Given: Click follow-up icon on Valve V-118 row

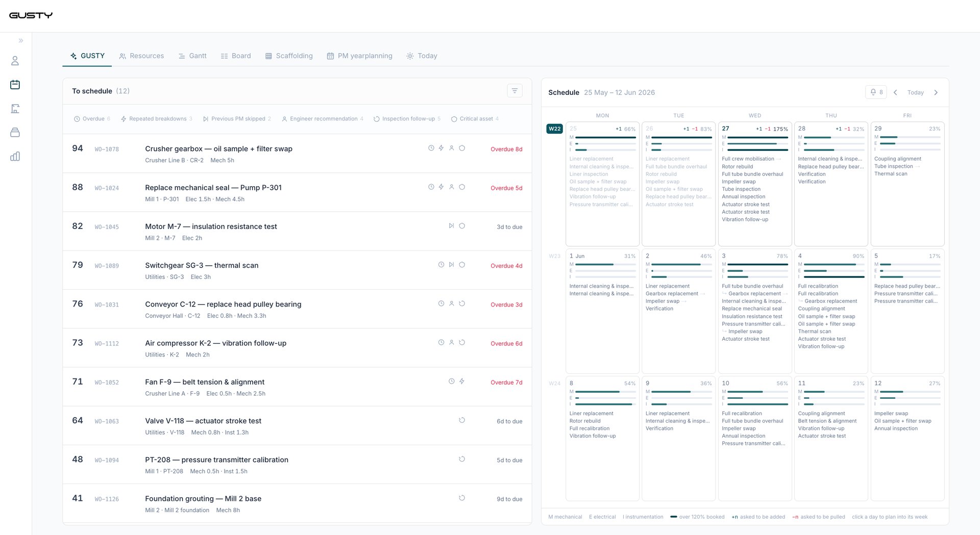Looking at the screenshot, I should click(462, 420).
